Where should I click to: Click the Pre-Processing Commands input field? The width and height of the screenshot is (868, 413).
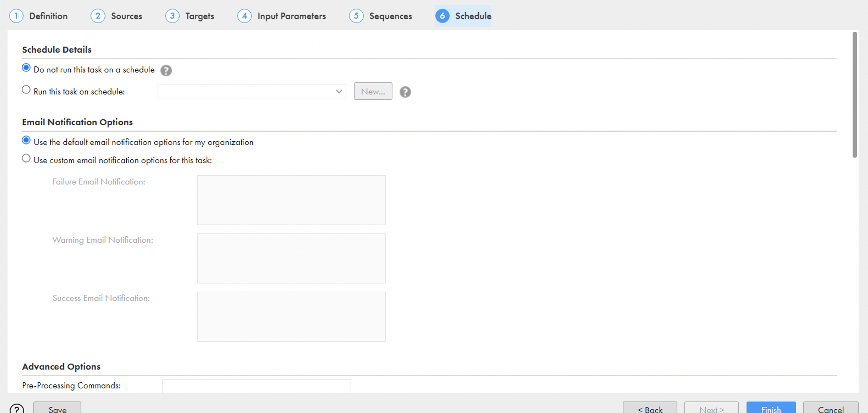(x=257, y=386)
